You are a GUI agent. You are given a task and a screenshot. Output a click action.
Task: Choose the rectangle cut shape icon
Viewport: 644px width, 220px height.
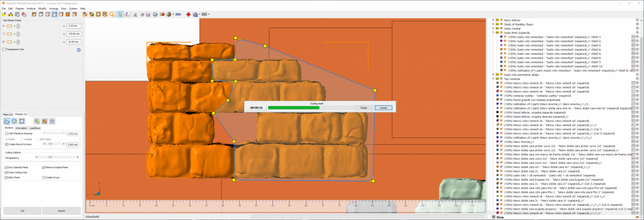pos(22,121)
